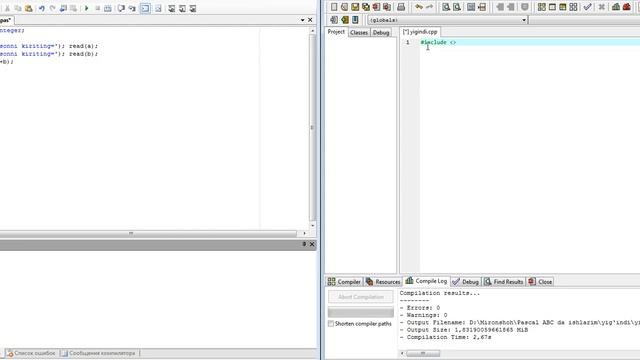Close the current PascalABC editor tab

pos(310,20)
